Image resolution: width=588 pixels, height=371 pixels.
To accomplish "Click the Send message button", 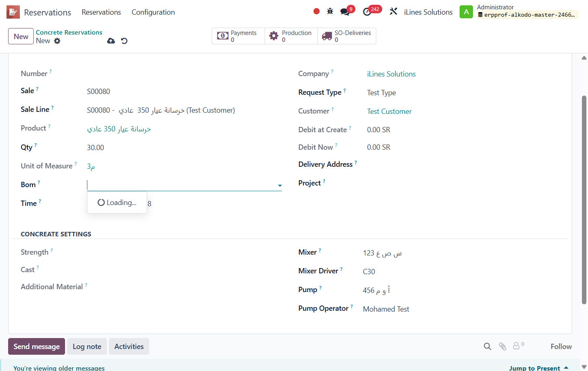I will pos(37,346).
